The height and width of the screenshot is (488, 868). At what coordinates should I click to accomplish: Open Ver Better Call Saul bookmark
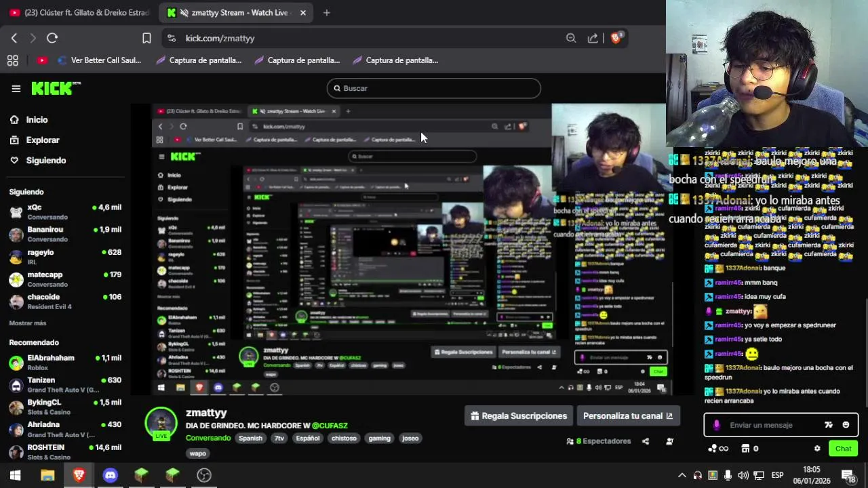pyautogui.click(x=100, y=60)
